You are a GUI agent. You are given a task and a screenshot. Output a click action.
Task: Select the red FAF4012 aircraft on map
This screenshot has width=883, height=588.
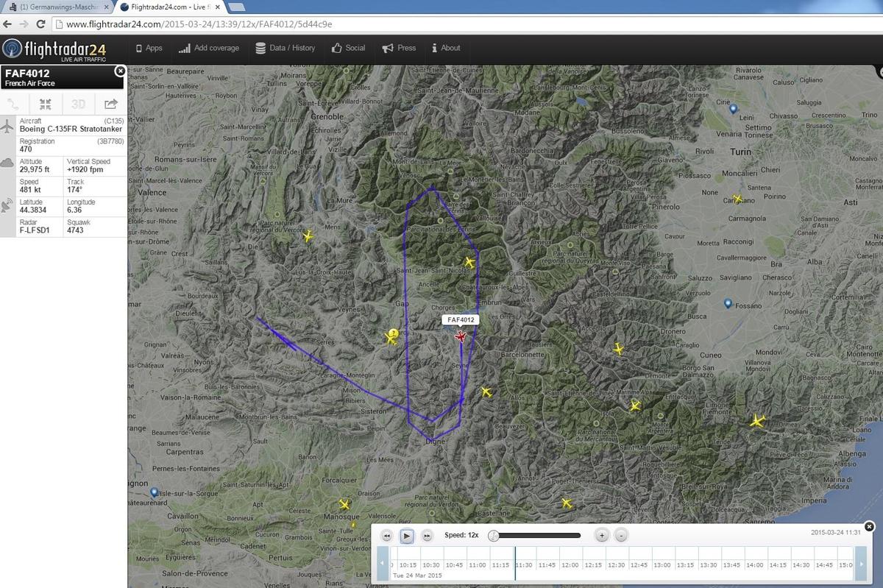(x=461, y=336)
